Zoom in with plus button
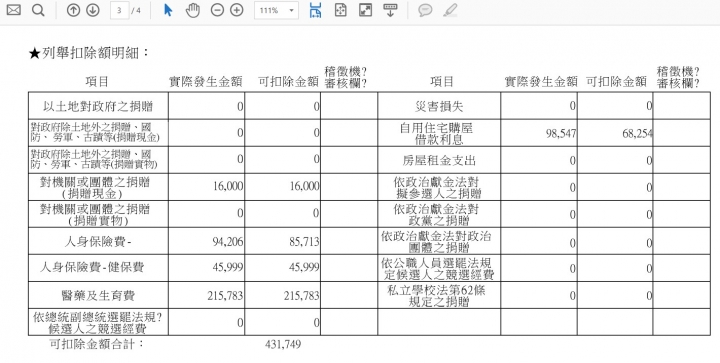Screen dimensions: 720x363 click(x=236, y=10)
